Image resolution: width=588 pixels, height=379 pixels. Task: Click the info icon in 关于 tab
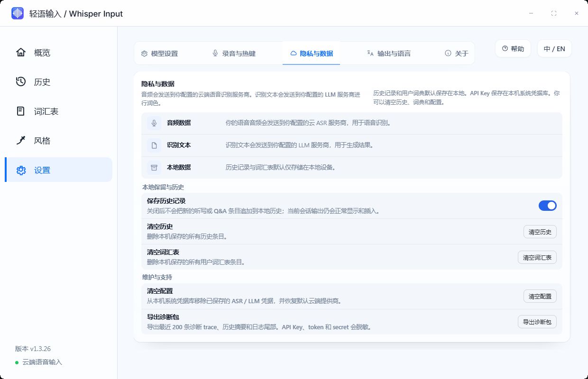click(x=448, y=53)
